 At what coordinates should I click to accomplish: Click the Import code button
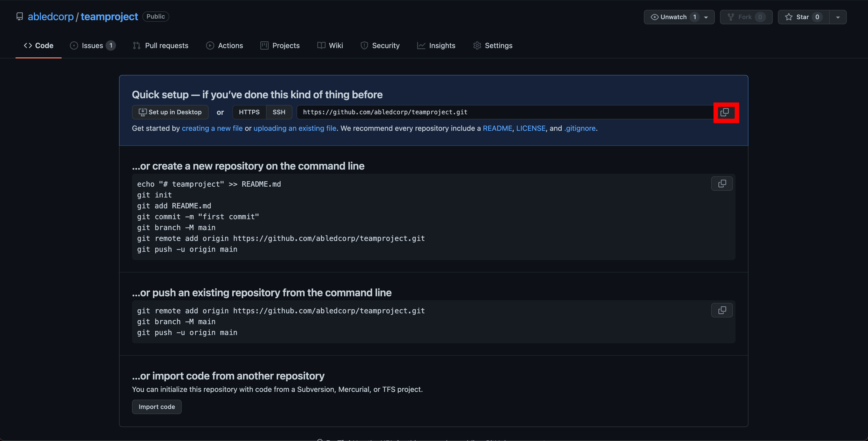157,407
